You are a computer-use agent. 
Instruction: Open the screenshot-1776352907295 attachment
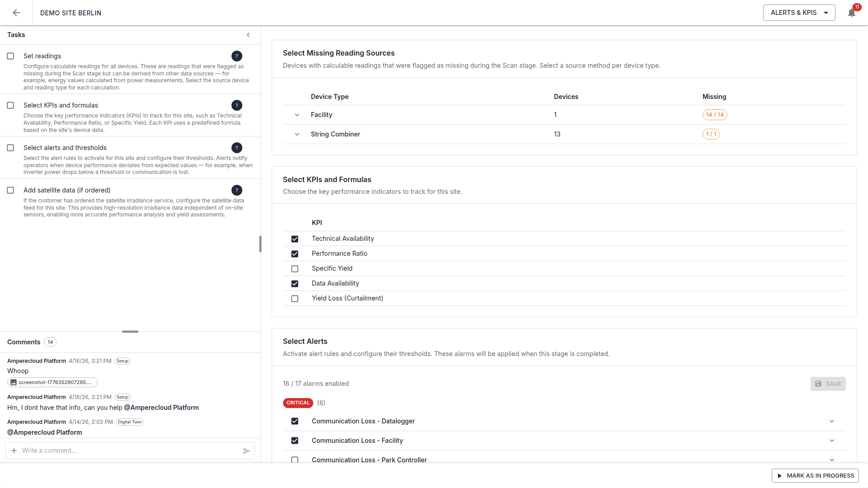click(52, 382)
